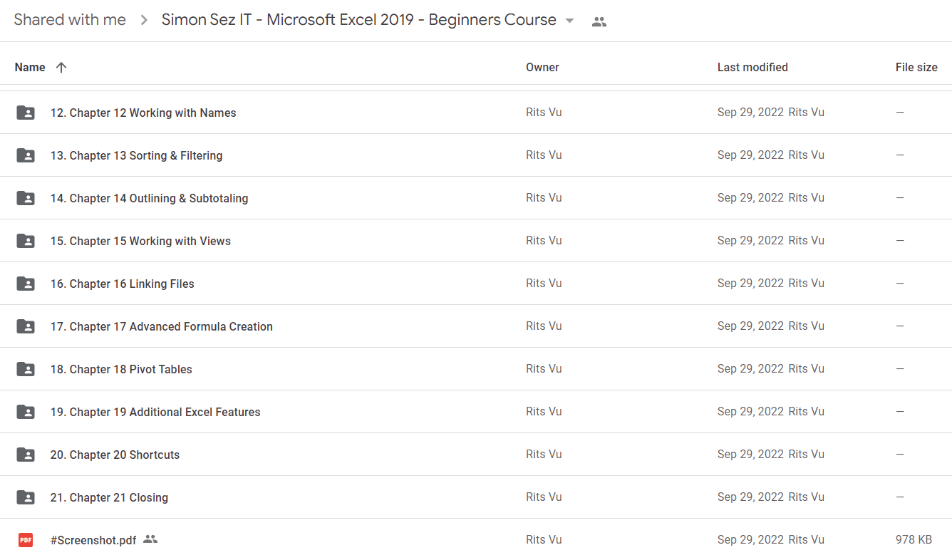This screenshot has height=560, width=952.
Task: Click the folder icon for Chapter 21 Closing
Action: pyautogui.click(x=26, y=497)
